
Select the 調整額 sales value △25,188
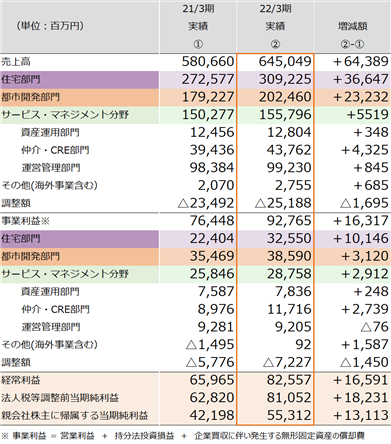283,203
